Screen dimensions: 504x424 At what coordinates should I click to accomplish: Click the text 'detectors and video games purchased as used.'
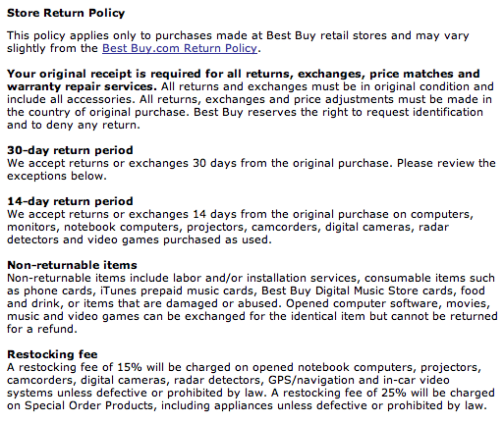(x=140, y=239)
